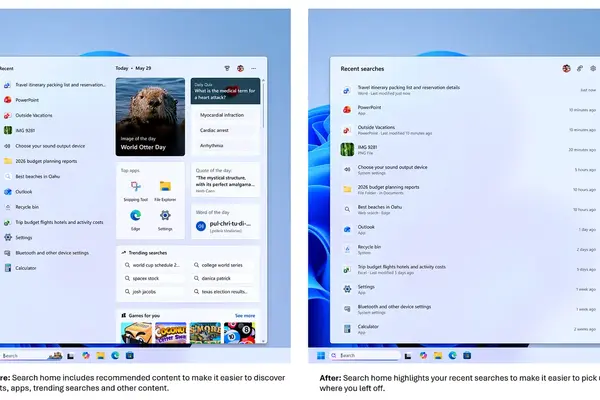Open the rewards trophy icon beside May 29
Viewport: 600px width, 400px height.
click(x=227, y=69)
